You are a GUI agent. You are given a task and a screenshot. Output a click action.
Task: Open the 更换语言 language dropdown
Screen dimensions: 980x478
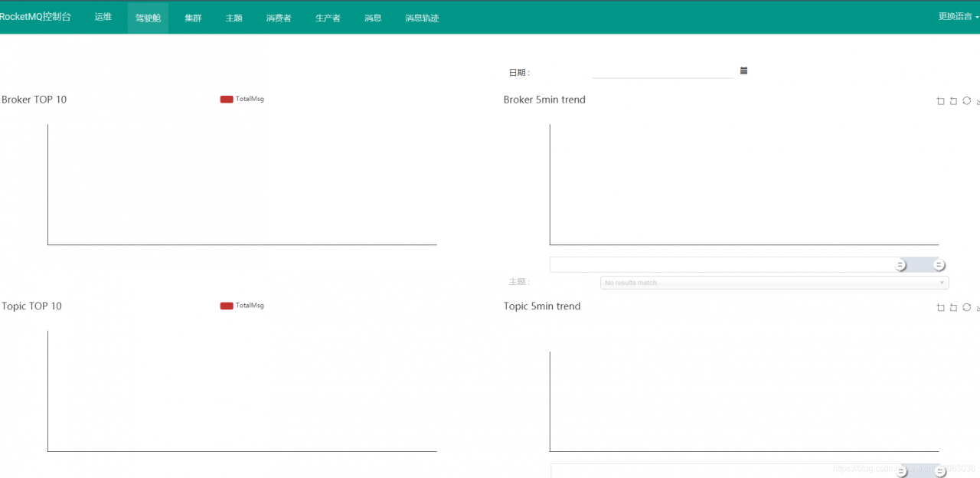[x=957, y=16]
